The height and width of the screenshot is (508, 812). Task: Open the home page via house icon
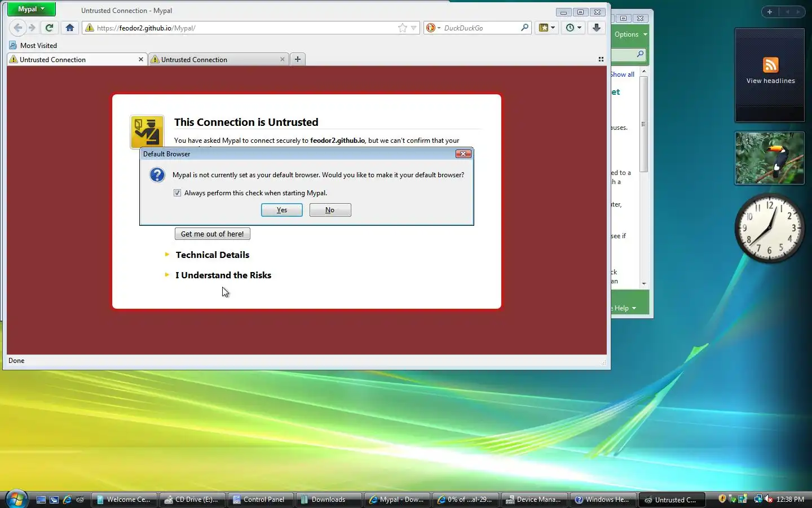click(70, 28)
